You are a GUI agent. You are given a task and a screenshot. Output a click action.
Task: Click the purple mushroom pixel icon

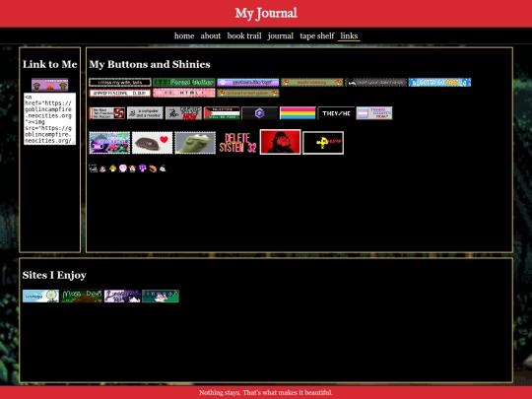(143, 168)
